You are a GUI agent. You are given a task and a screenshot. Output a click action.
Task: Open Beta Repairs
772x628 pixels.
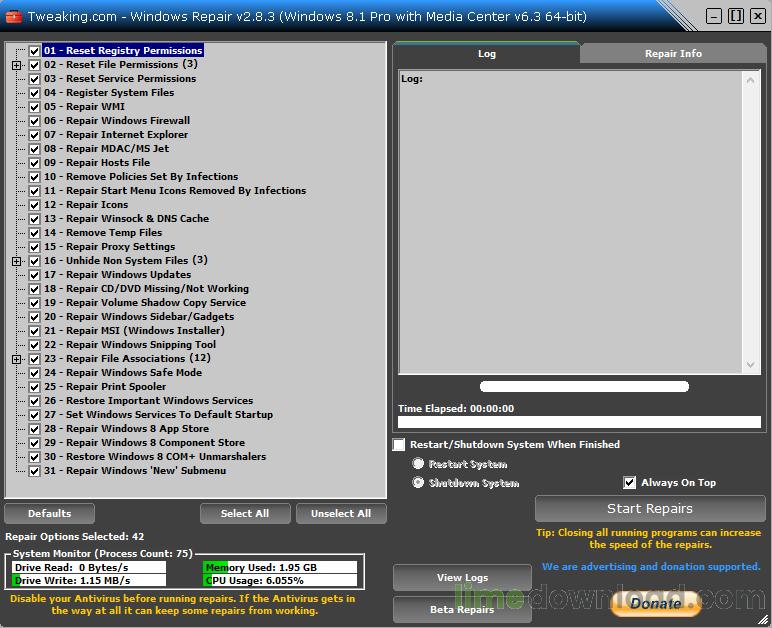pos(462,609)
